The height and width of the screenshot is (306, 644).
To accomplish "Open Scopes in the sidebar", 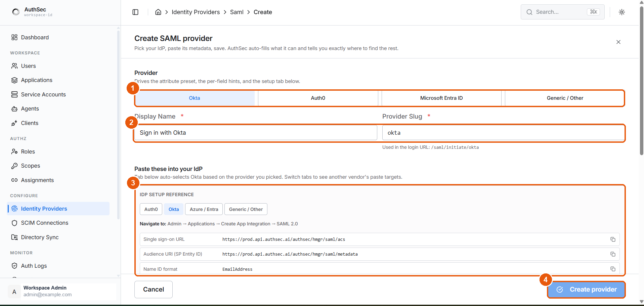I will click(58, 166).
